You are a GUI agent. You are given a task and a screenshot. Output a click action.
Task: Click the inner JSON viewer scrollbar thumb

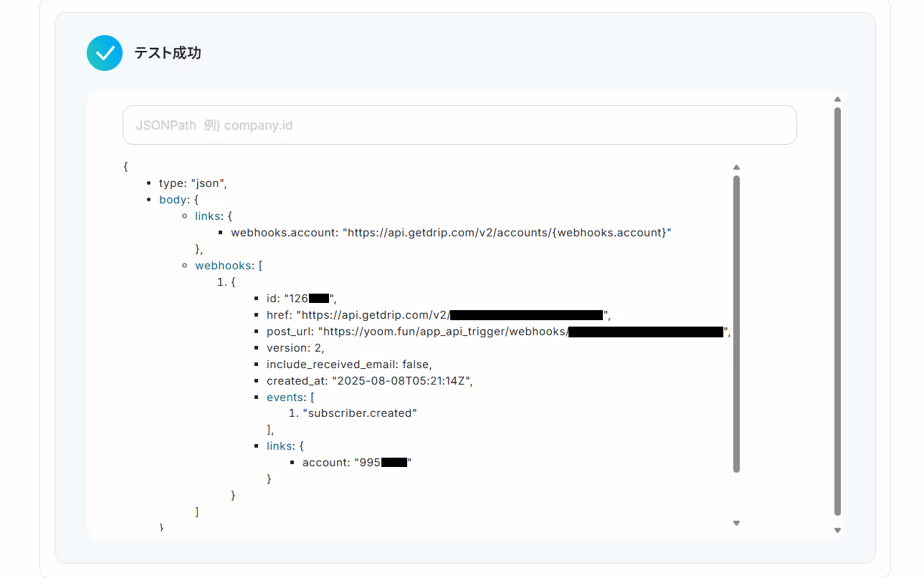[x=736, y=324]
